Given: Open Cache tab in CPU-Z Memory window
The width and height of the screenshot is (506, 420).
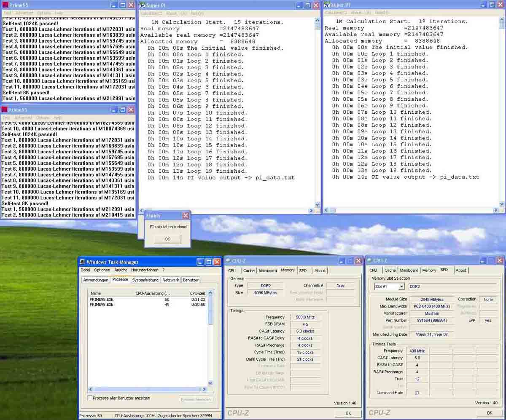Looking at the screenshot, I should pos(249,270).
